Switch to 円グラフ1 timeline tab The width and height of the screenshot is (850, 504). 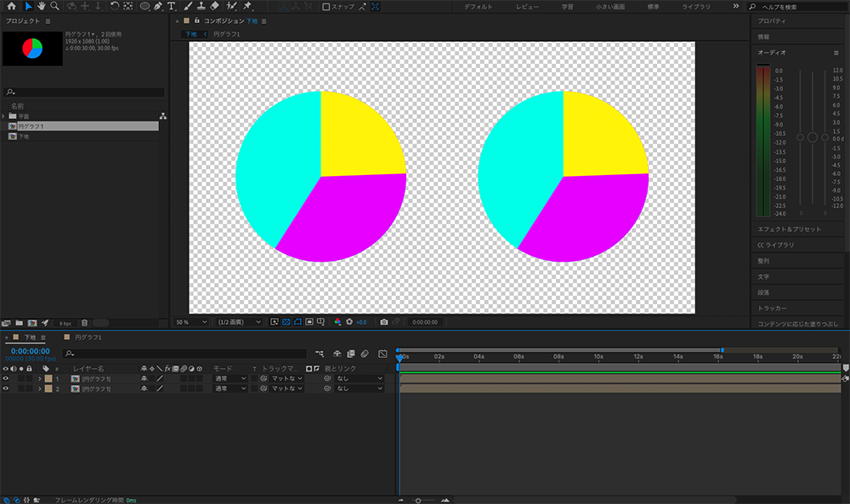tap(88, 337)
